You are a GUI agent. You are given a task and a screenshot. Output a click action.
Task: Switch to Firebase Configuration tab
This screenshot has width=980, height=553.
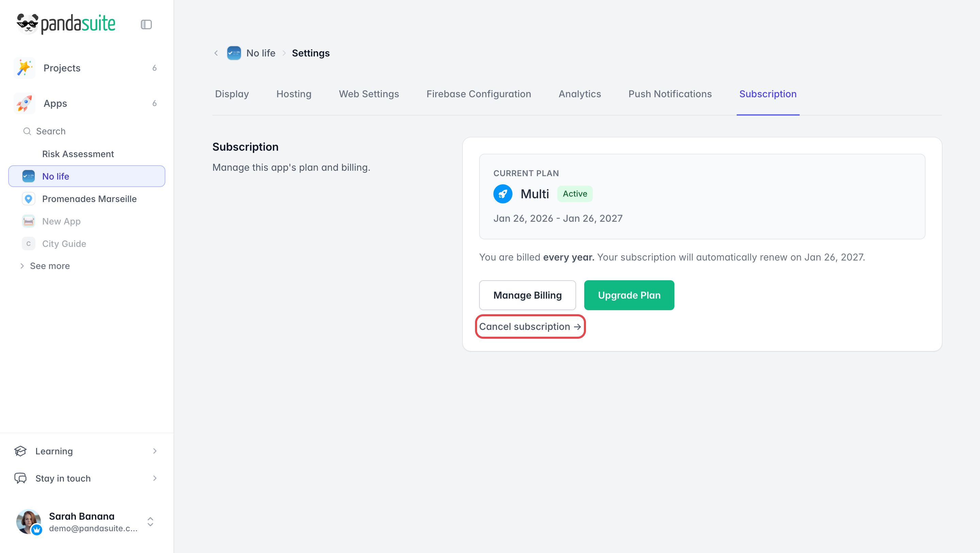(x=478, y=94)
